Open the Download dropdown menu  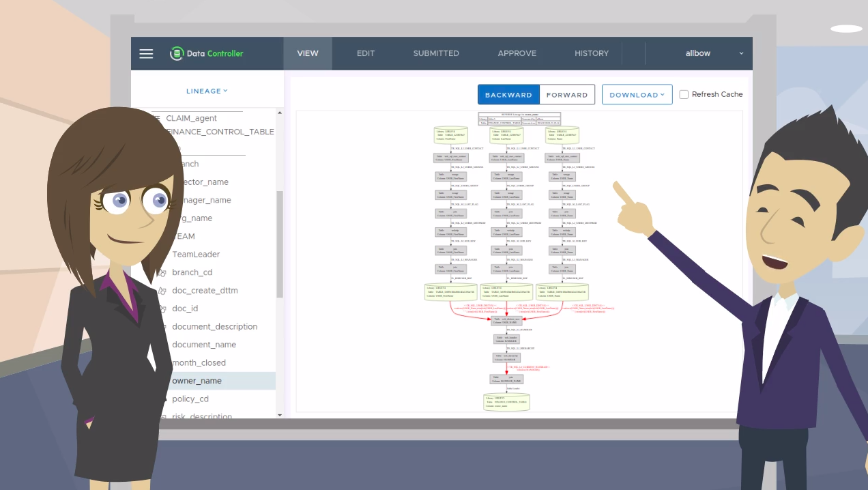pyautogui.click(x=637, y=95)
